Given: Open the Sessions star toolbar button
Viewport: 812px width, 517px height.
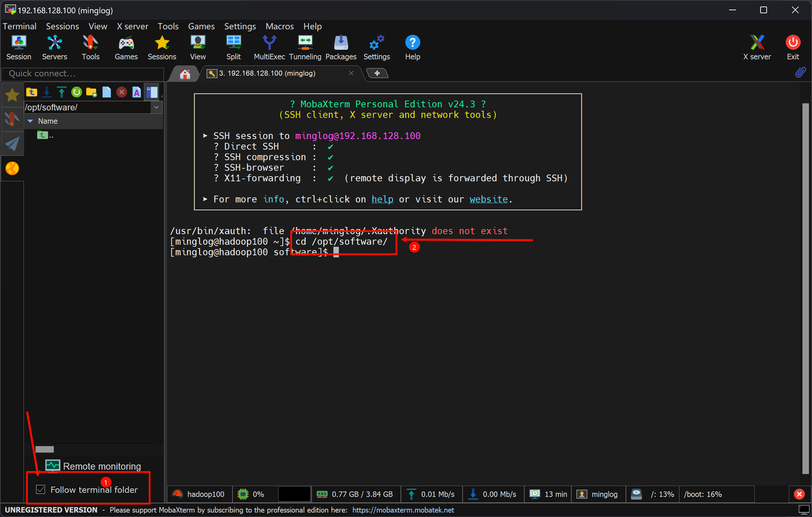Looking at the screenshot, I should [162, 48].
